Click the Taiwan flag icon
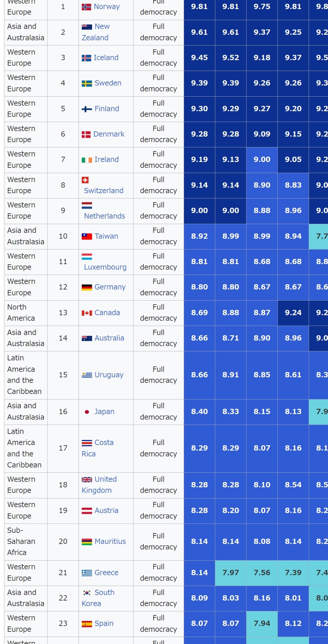 click(87, 237)
